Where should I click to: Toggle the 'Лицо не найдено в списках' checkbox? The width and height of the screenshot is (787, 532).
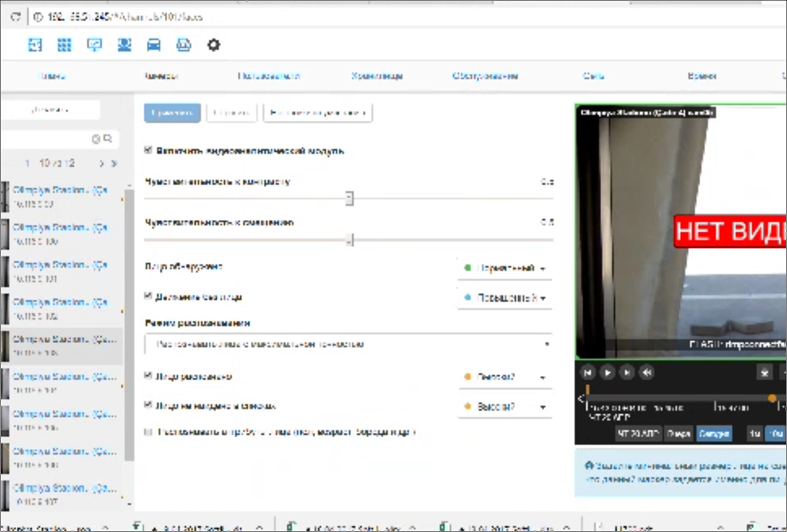148,405
